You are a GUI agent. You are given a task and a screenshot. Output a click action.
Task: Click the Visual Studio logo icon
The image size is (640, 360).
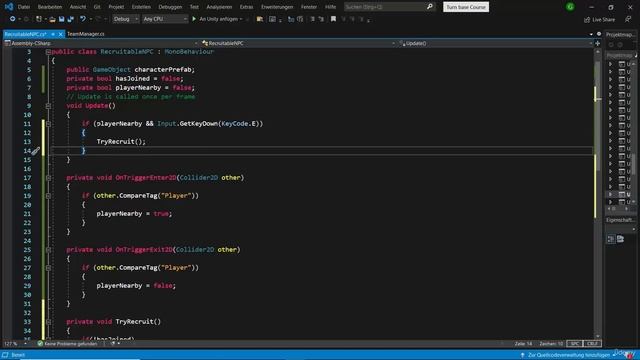[x=9, y=7]
